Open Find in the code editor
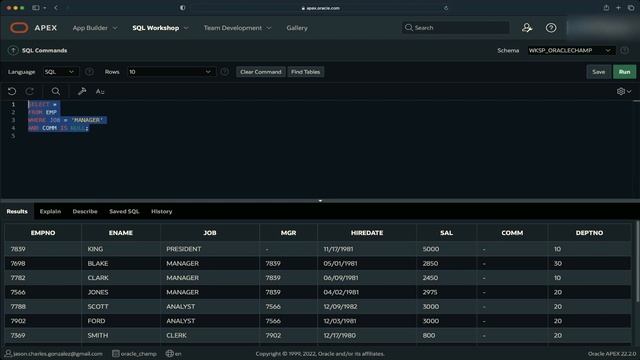The height and width of the screenshot is (360, 640). 56,91
